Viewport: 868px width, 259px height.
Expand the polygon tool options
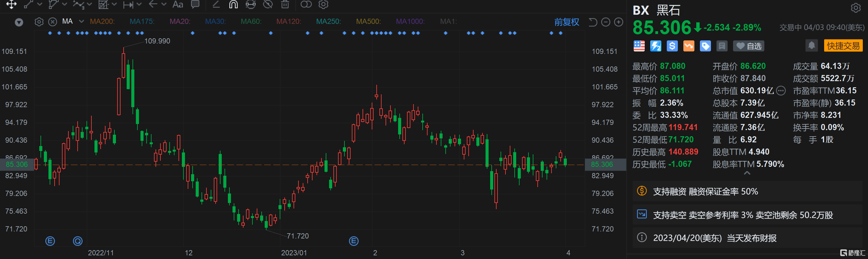pos(65,4)
